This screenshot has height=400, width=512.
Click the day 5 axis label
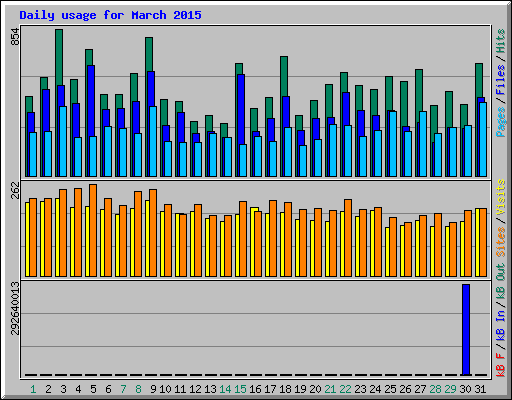pos(93,389)
